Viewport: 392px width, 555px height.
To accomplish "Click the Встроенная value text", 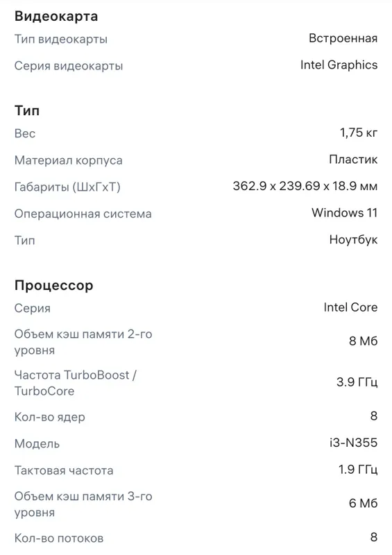I will point(343,38).
